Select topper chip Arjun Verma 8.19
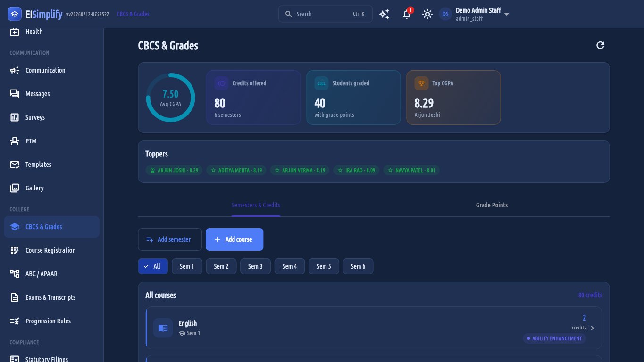 coord(300,170)
